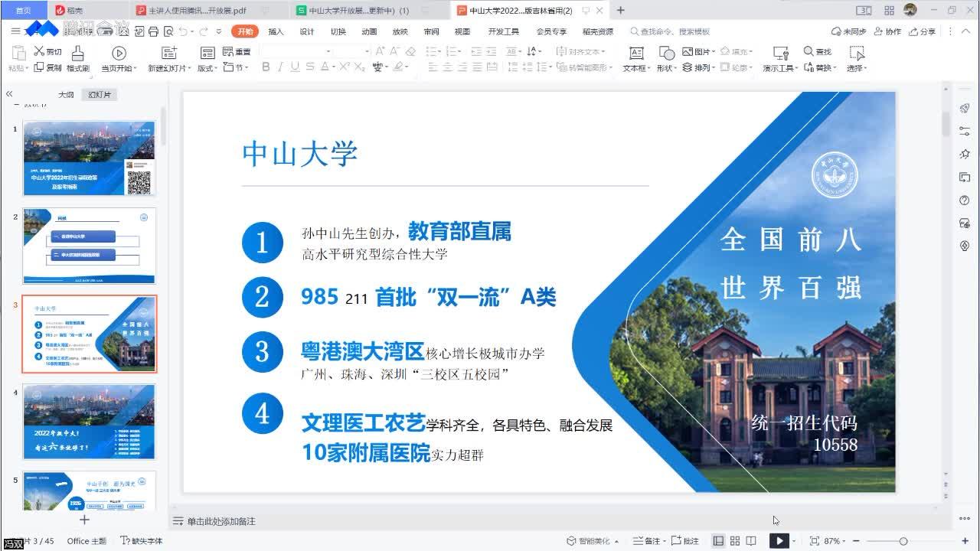
Task: Start slideshow from current slide (当页开始)
Action: coord(119,53)
